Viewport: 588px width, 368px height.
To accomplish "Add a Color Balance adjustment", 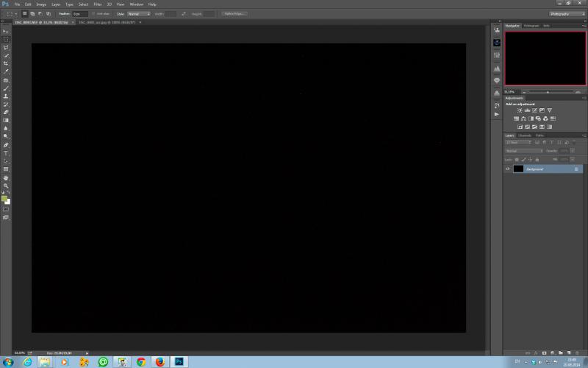I will coord(523,118).
